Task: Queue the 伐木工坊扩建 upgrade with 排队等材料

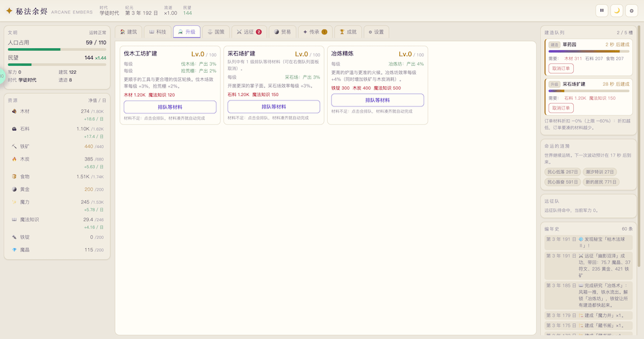Action: point(170,107)
